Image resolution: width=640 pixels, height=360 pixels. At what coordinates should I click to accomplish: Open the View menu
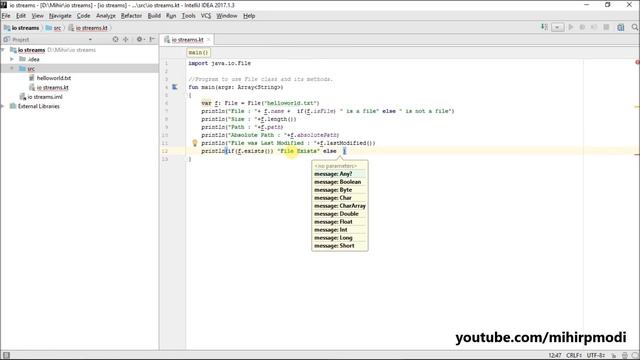38,16
